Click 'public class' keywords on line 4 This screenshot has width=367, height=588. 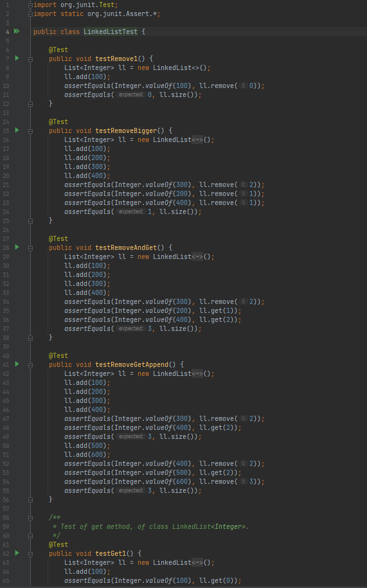(x=57, y=32)
